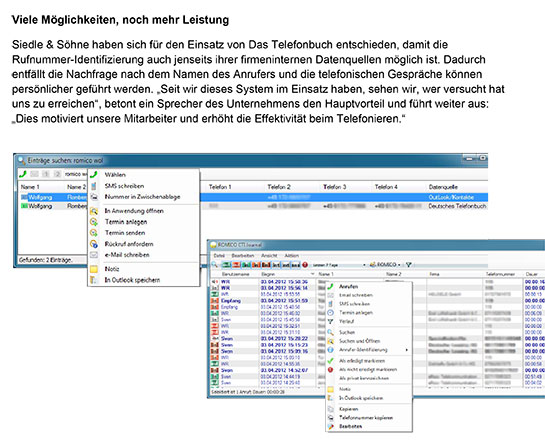Click the green phone icon beside Anrufen
The image size is (545, 448).
[330, 286]
